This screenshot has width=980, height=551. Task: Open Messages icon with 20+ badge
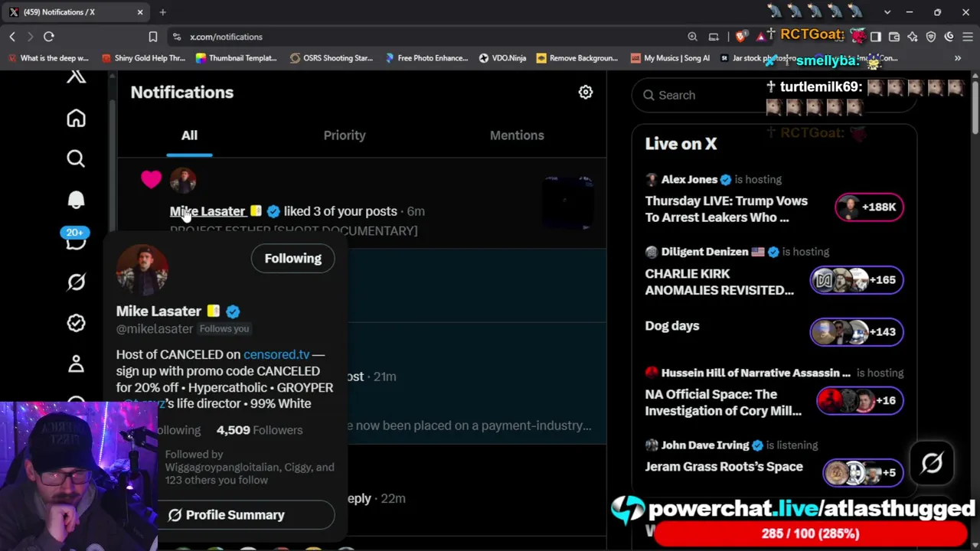click(x=76, y=240)
